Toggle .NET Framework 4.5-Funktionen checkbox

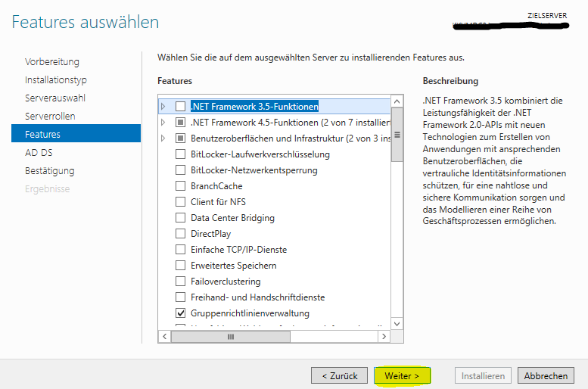point(180,123)
